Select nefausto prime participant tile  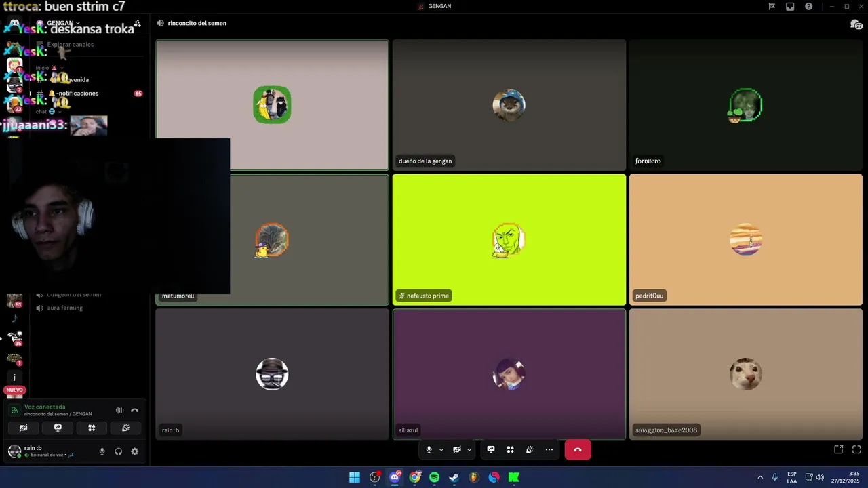[x=509, y=239]
